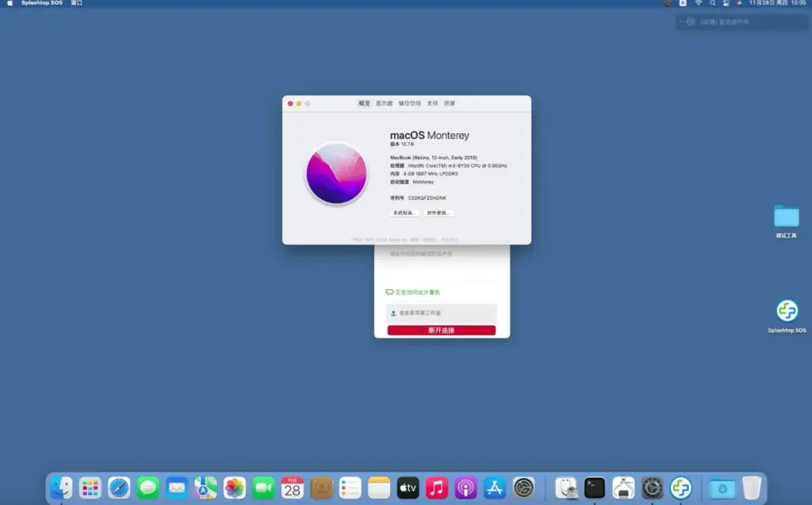Viewport: 812px width, 505px height.
Task: Open the Photos app in the Dock
Action: pyautogui.click(x=235, y=488)
